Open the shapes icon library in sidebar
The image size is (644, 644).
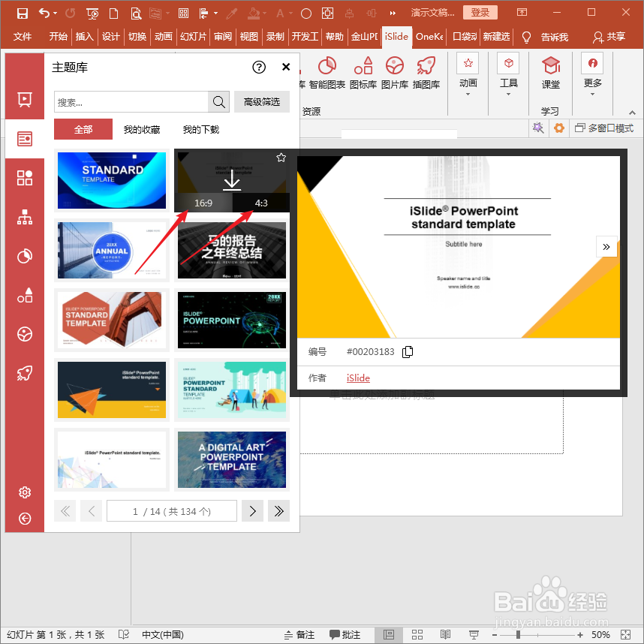pyautogui.click(x=25, y=295)
